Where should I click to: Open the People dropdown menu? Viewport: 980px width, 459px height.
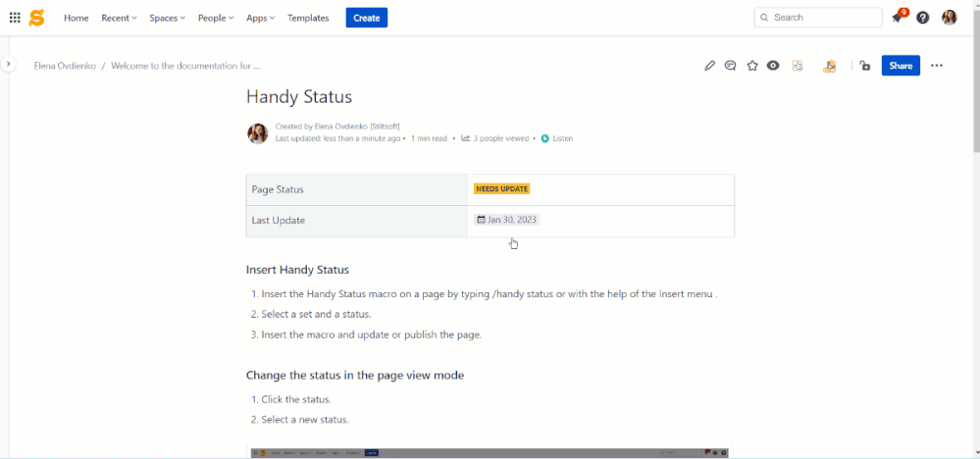tap(216, 18)
